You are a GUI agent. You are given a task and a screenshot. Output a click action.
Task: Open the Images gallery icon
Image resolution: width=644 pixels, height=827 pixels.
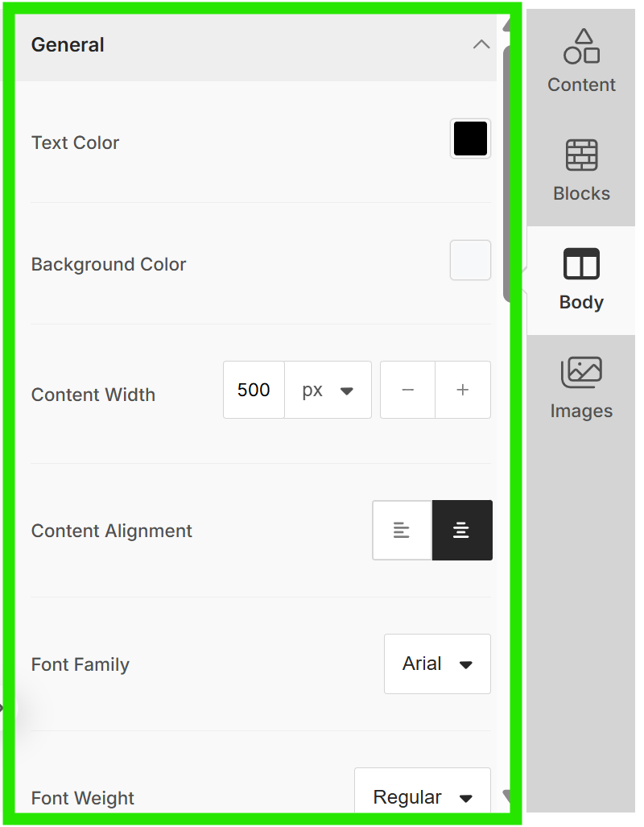[x=581, y=372]
